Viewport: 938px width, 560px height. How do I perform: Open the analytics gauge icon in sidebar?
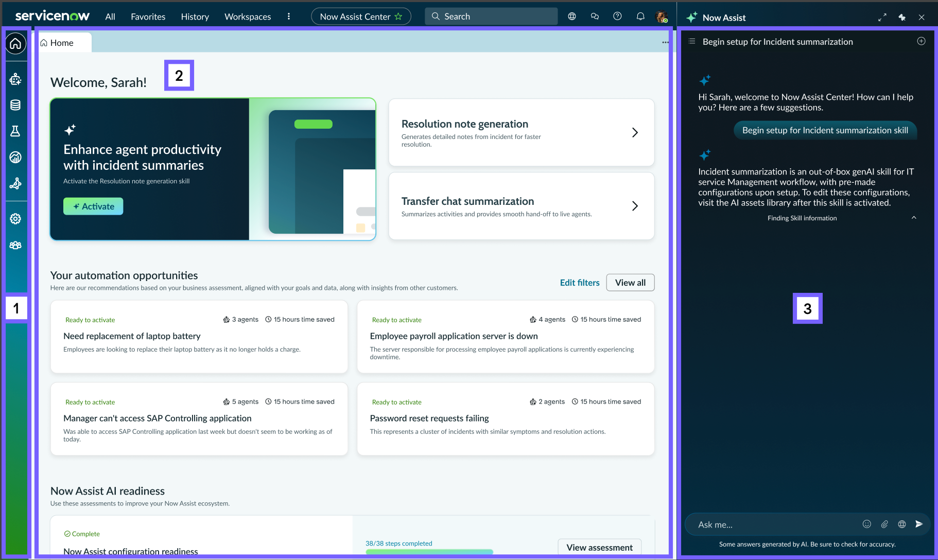click(x=15, y=157)
